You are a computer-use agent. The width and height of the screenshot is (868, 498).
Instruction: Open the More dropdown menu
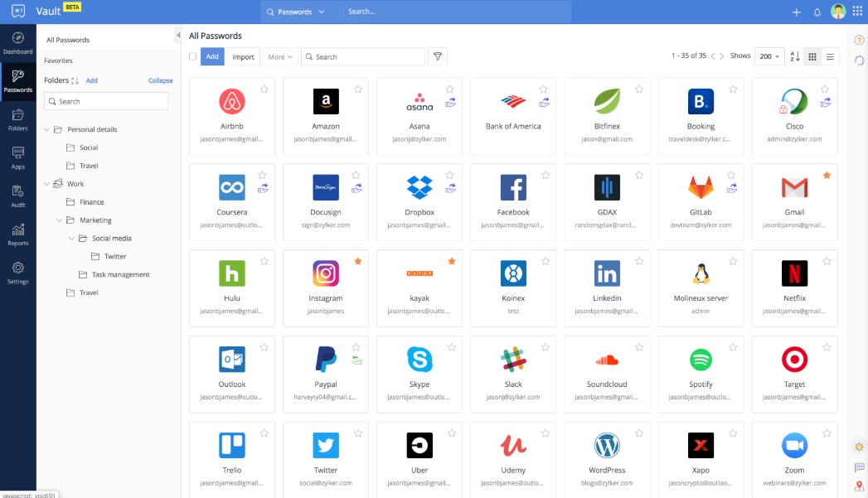[x=279, y=56]
